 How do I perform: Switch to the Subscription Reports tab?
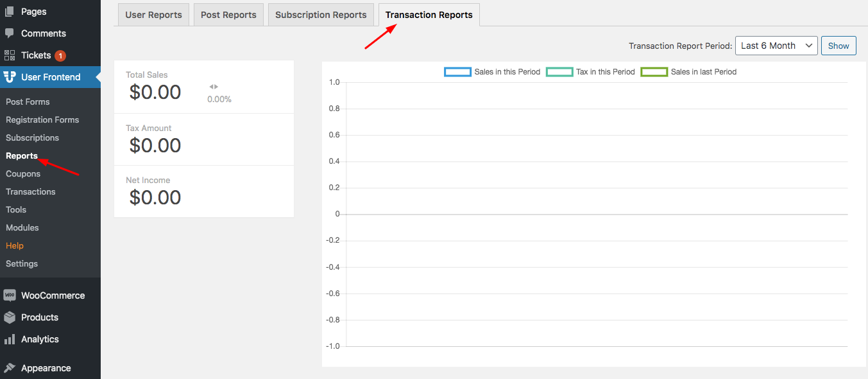320,14
